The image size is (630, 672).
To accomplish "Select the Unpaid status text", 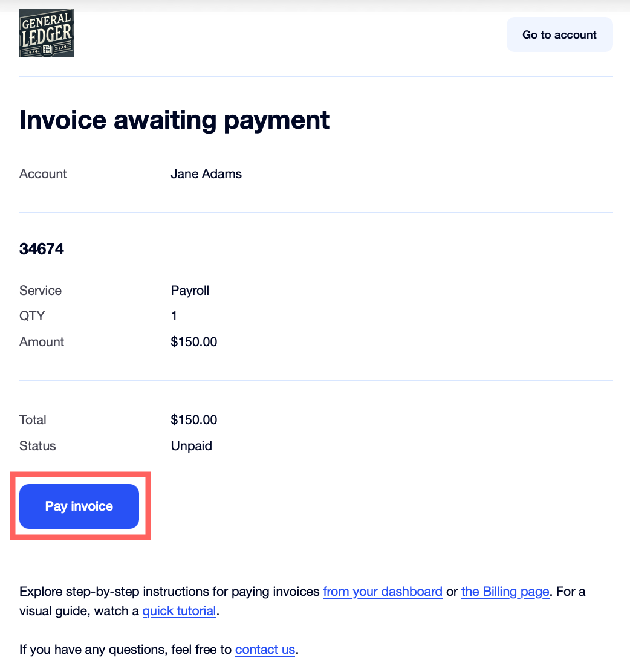I will (x=192, y=446).
